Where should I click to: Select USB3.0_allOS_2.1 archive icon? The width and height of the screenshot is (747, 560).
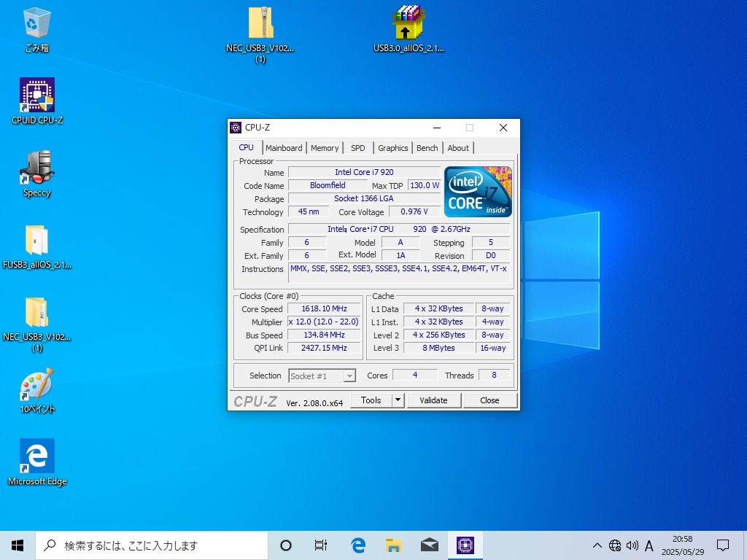point(409,28)
